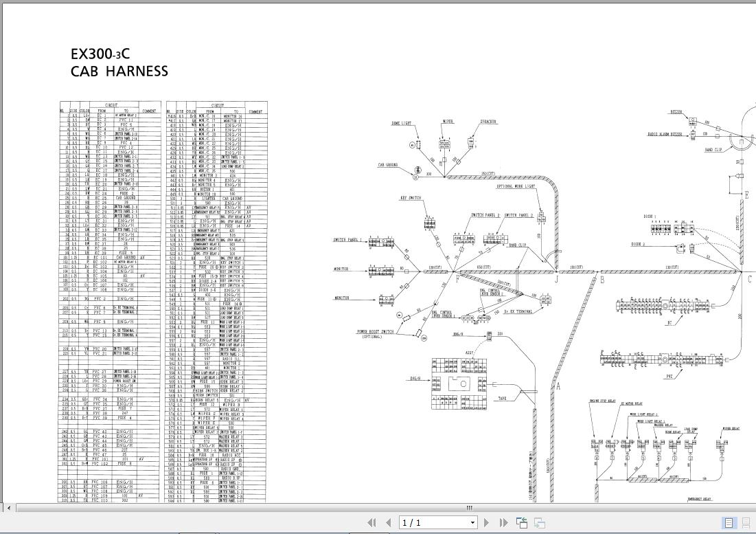Click the 'POWER BOOST SWITCH' label
The height and width of the screenshot is (534, 756).
click(x=375, y=332)
